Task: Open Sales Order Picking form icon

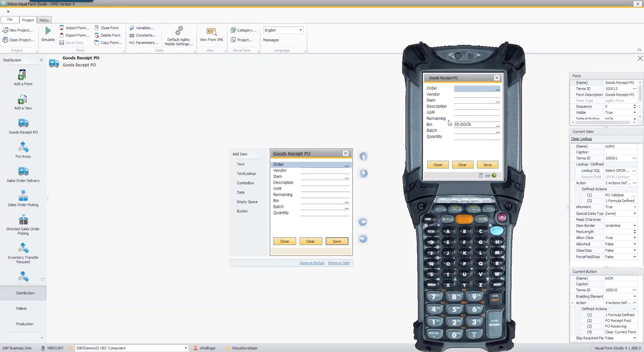Action: 23,196
